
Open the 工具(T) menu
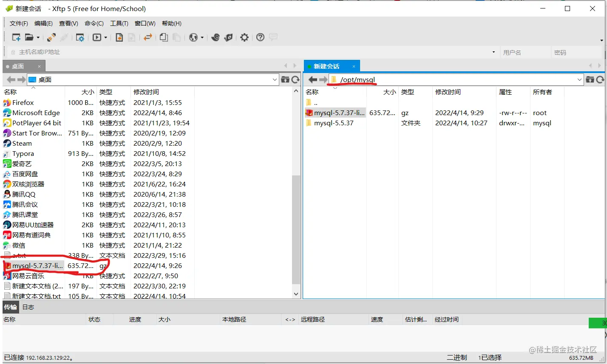click(119, 23)
